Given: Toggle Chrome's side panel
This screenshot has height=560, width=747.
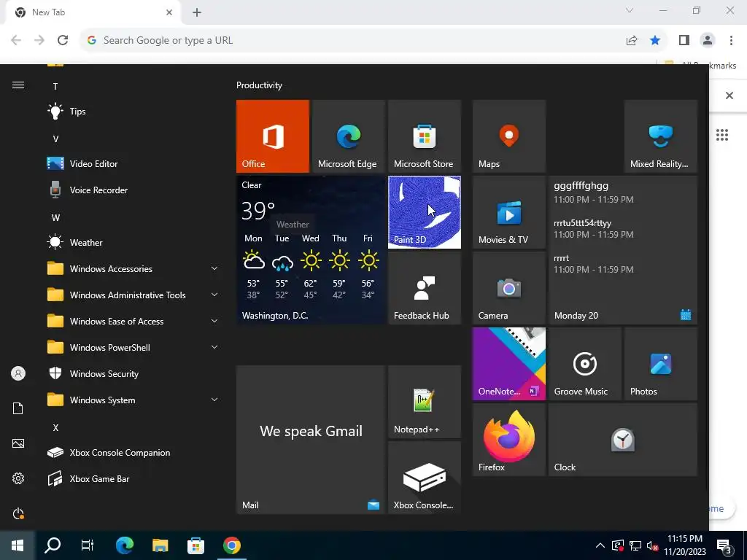Looking at the screenshot, I should pyautogui.click(x=684, y=41).
